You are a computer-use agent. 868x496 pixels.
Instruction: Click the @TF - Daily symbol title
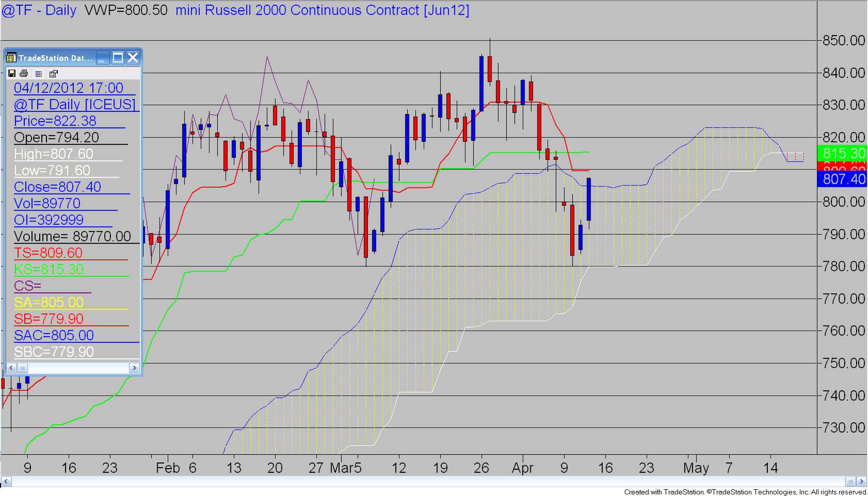coord(39,10)
